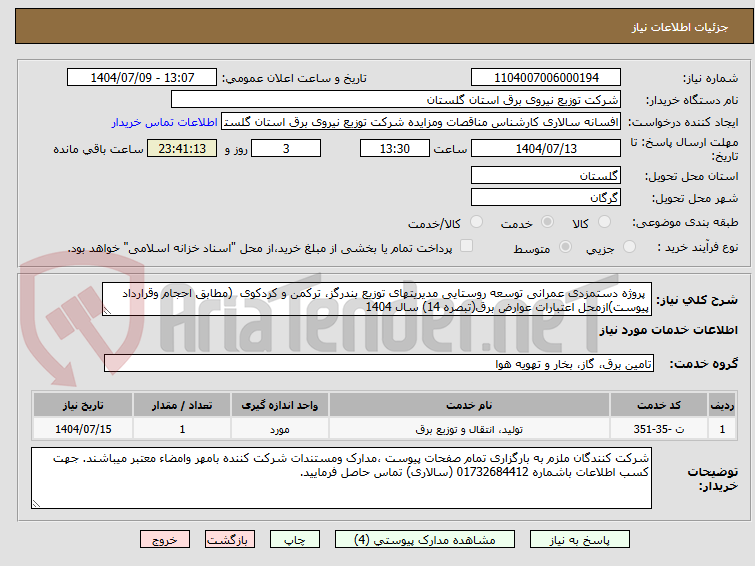Image resolution: width=755 pixels, height=566 pixels.
Task: Click the ایجاد کننده درخواست label
Action: (x=683, y=122)
